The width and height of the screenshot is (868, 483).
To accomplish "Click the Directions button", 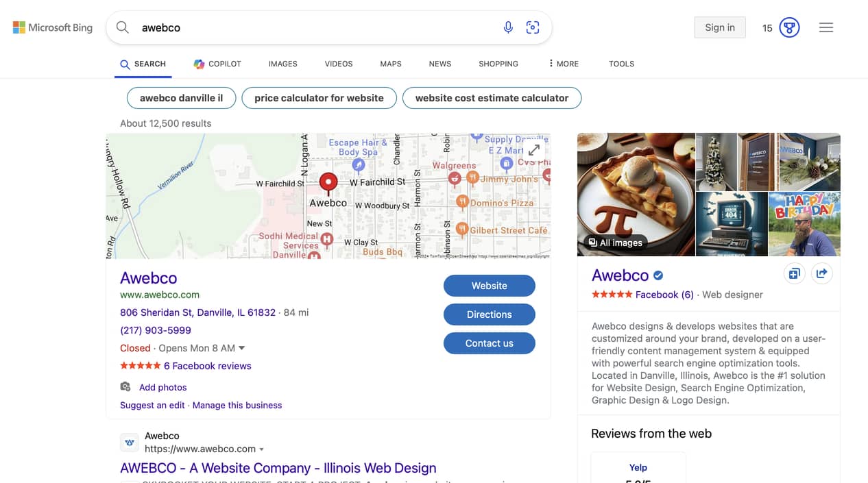I will coord(490,314).
